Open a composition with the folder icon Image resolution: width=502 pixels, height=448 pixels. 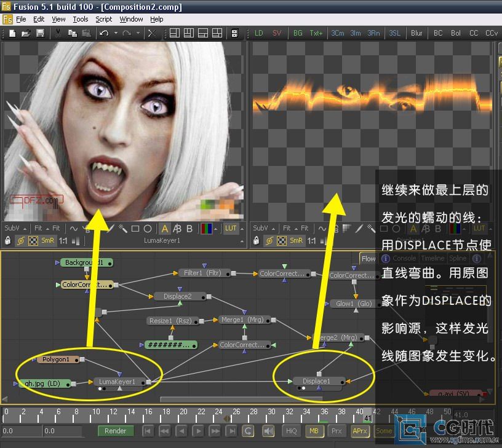[26, 33]
